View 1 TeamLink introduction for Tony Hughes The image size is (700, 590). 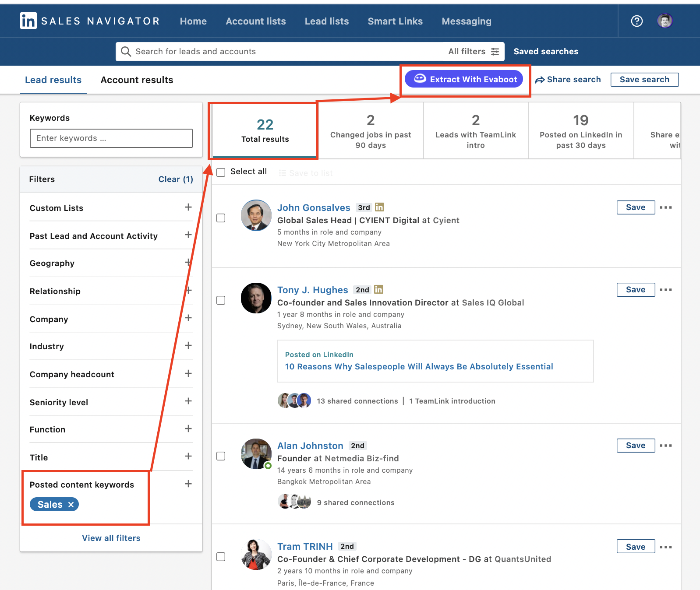point(452,401)
